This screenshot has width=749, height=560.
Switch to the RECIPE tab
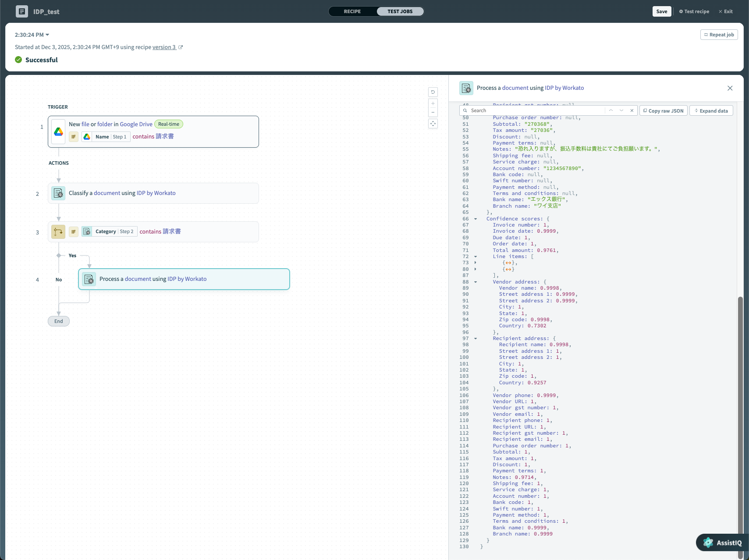352,11
